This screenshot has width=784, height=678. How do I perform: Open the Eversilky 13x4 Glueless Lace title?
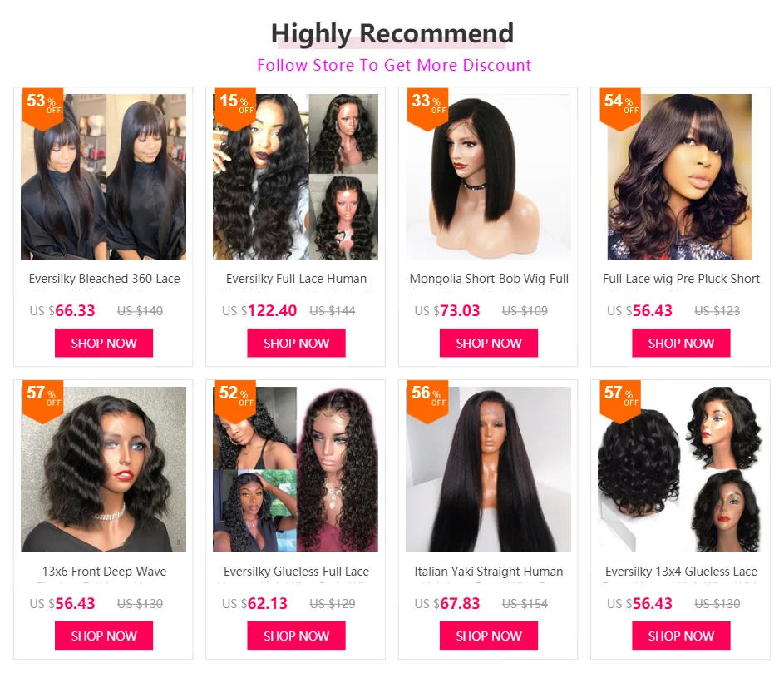[681, 572]
